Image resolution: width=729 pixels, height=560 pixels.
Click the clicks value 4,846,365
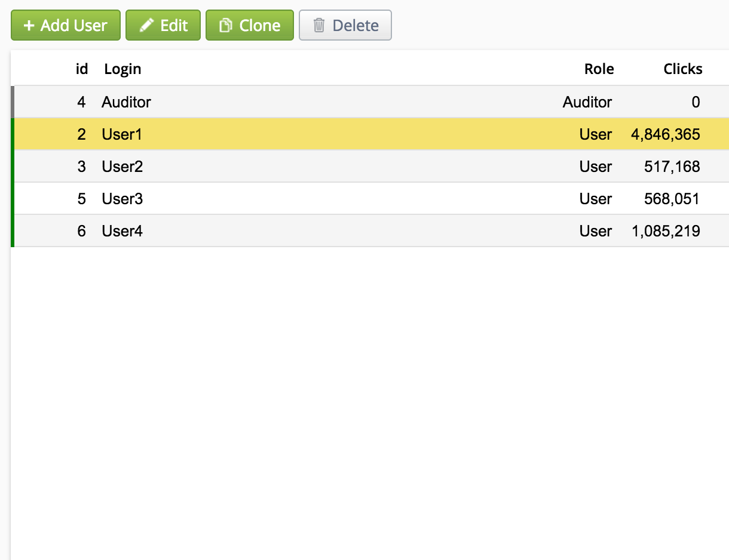666,134
